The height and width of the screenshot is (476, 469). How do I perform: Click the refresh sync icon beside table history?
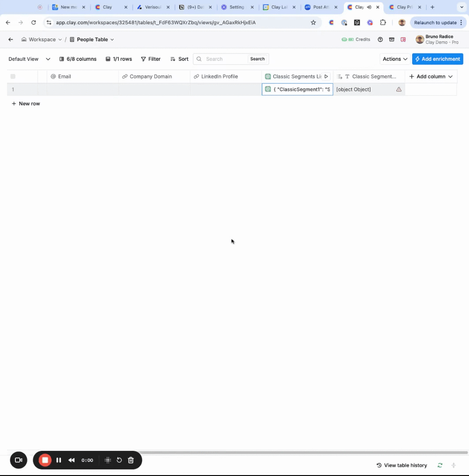[x=440, y=465]
